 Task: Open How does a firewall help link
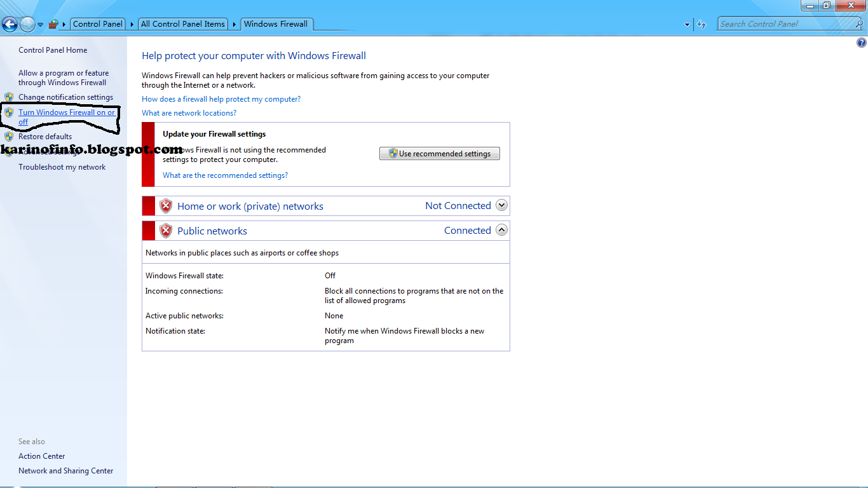point(221,99)
